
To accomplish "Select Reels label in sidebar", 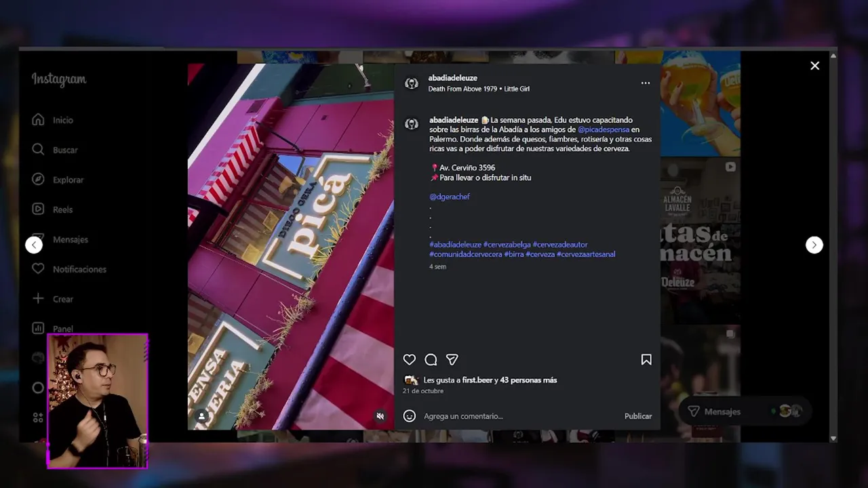I will point(63,209).
